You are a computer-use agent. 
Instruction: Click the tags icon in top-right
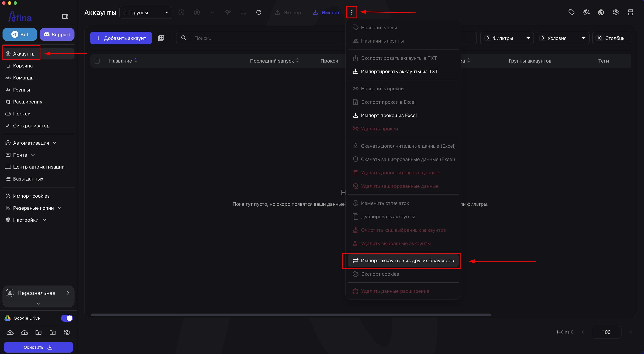(x=571, y=12)
